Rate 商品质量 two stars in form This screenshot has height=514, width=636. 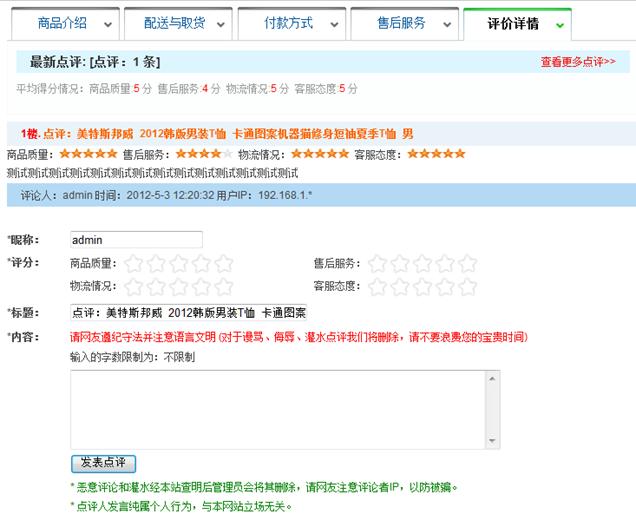coord(156,264)
